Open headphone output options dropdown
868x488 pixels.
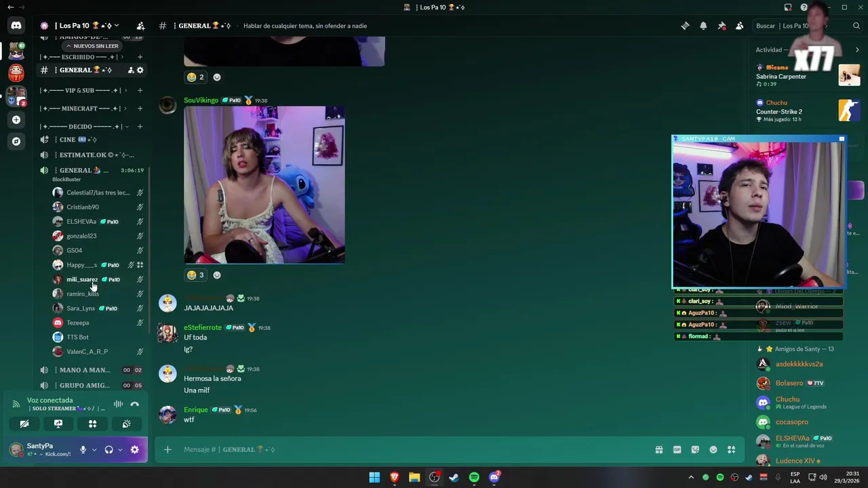pos(120,449)
